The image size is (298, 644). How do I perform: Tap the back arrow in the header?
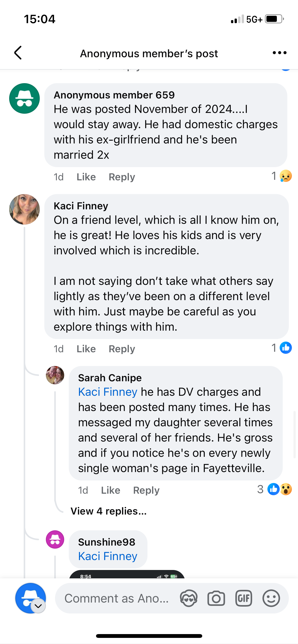click(x=18, y=53)
